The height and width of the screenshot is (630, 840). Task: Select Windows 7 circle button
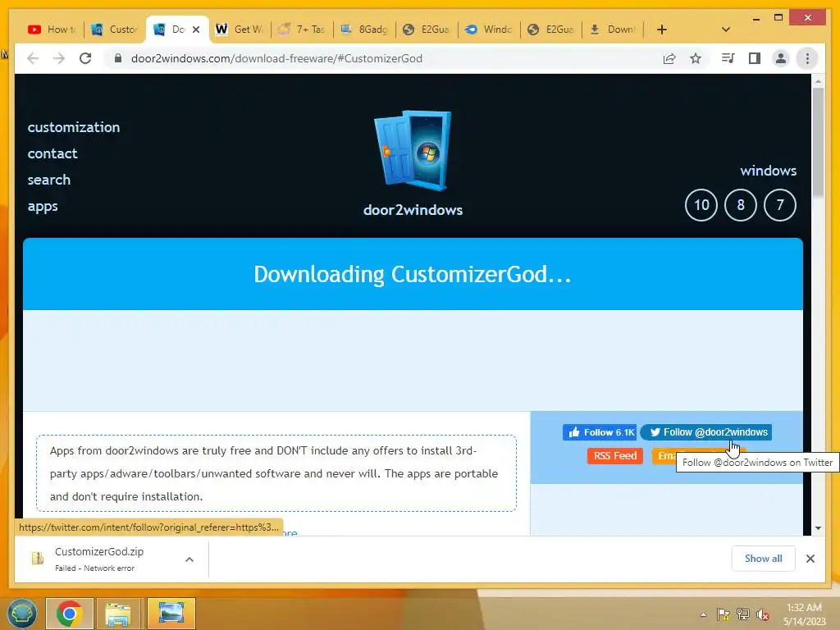pyautogui.click(x=779, y=204)
